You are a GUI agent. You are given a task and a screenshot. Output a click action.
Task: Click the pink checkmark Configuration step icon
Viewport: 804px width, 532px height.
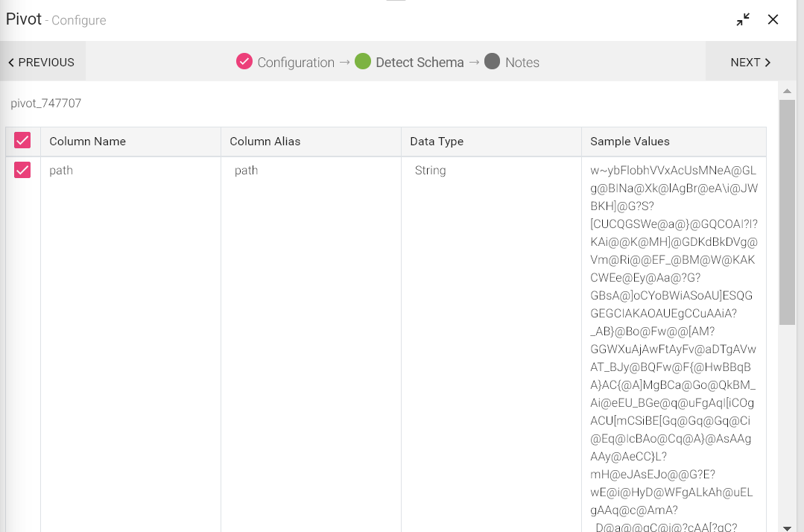[244, 62]
